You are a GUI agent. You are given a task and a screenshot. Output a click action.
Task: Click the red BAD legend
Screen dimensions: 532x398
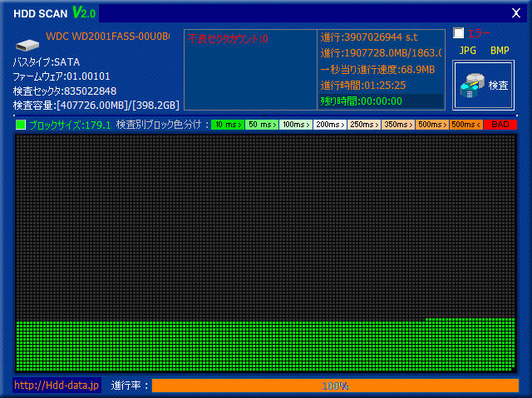pyautogui.click(x=500, y=125)
